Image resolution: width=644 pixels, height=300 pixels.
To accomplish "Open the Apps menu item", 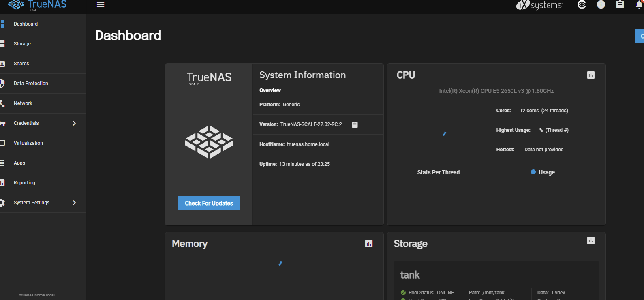I will click(x=43, y=163).
